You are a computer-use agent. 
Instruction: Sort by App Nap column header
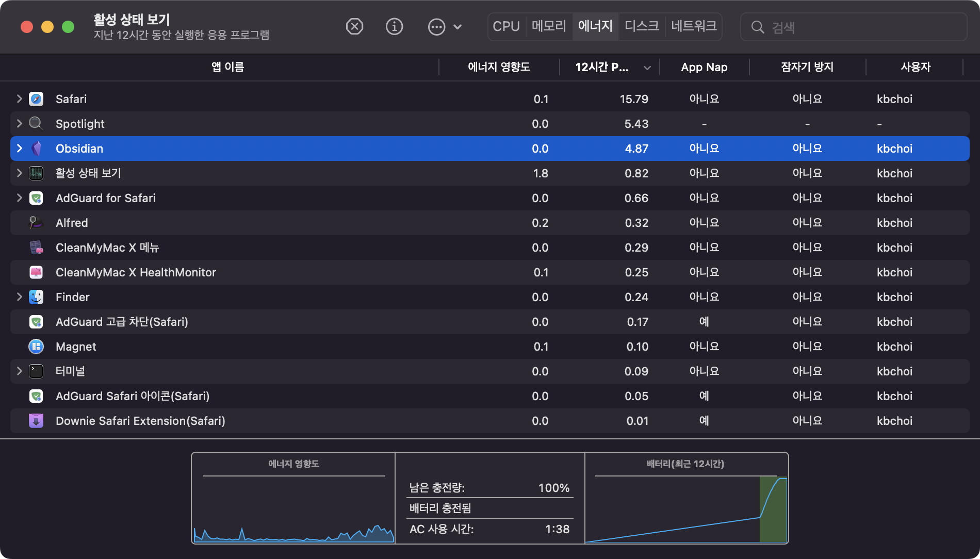click(704, 67)
